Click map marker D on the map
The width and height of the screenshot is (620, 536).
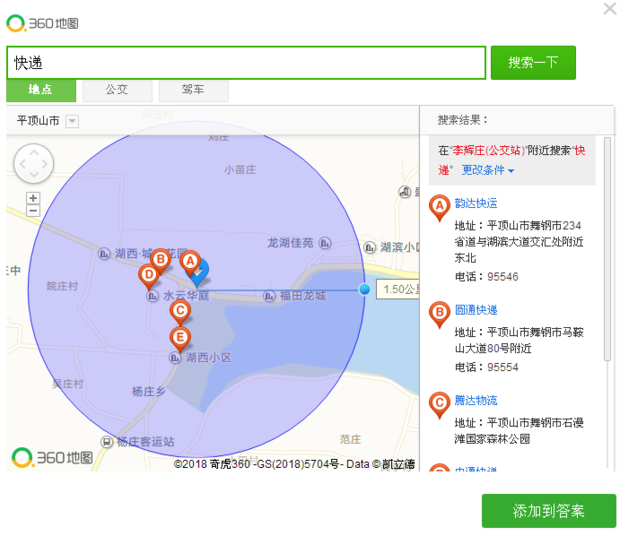pyautogui.click(x=149, y=276)
